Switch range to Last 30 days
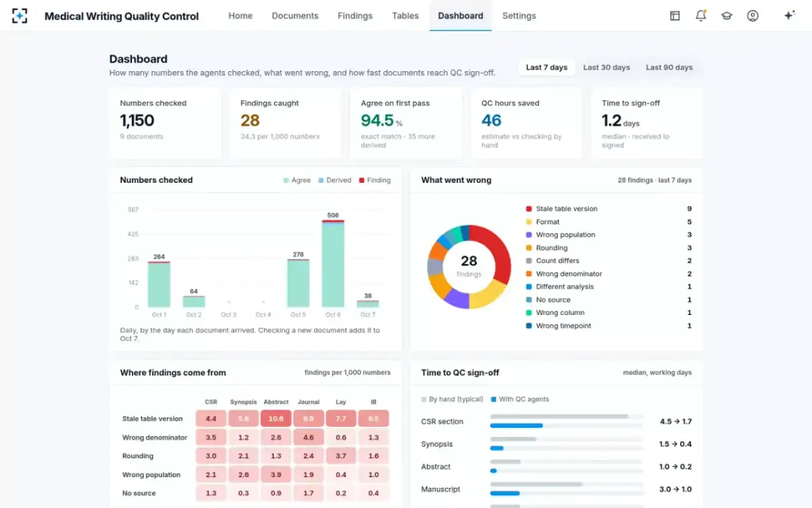 606,67
